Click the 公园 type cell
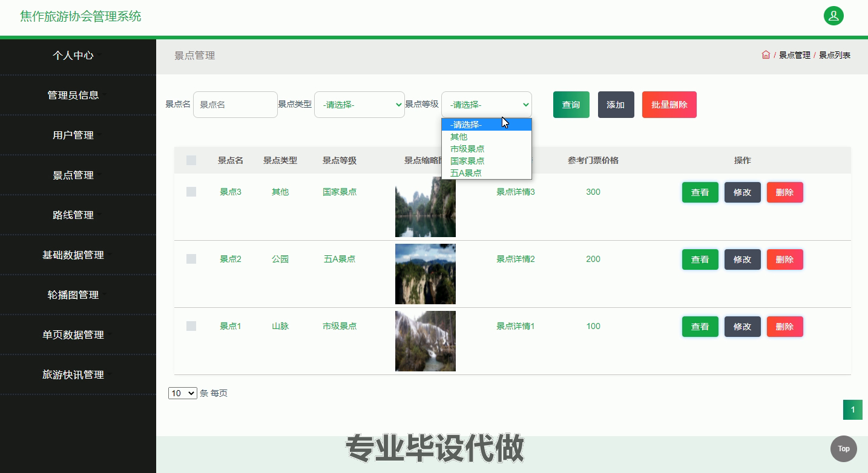The image size is (868, 473). click(x=280, y=259)
